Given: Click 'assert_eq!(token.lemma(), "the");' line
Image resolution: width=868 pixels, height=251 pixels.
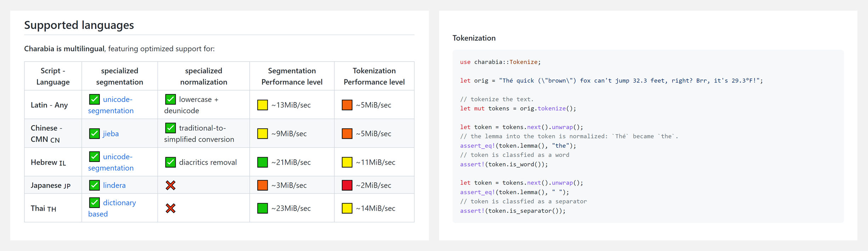Looking at the screenshot, I should click(x=518, y=146).
